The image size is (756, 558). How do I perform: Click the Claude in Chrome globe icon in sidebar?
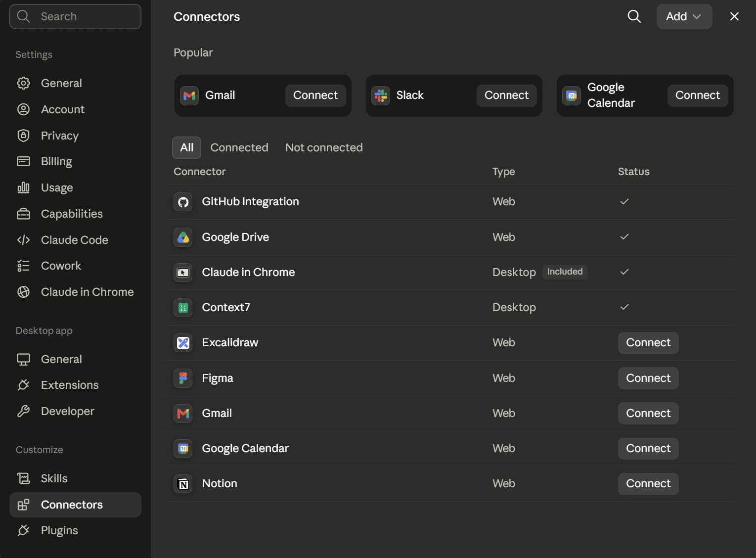(x=23, y=292)
